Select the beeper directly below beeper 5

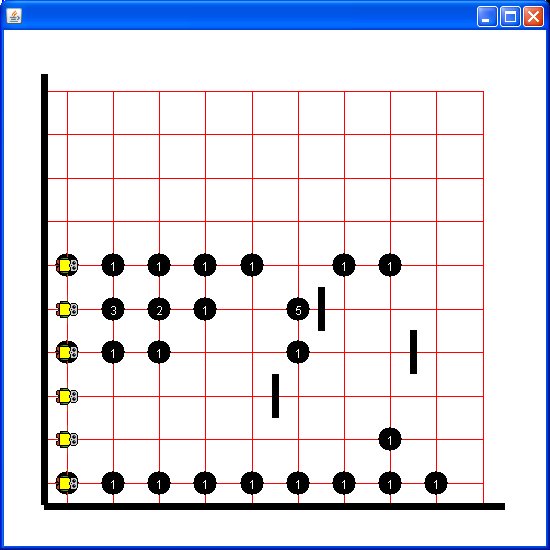[298, 352]
